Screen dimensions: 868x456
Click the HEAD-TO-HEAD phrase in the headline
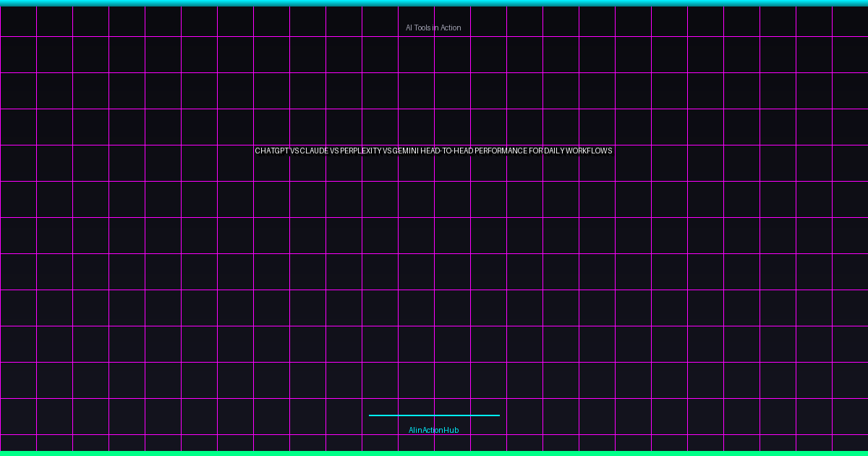[x=445, y=151]
